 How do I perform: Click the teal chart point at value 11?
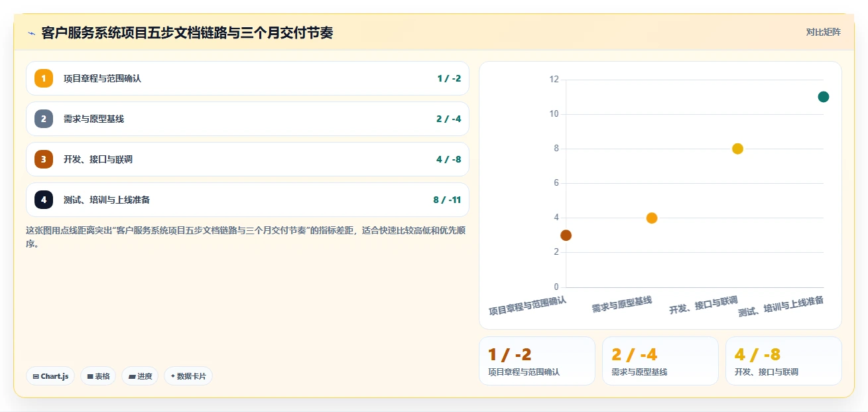[x=824, y=97]
